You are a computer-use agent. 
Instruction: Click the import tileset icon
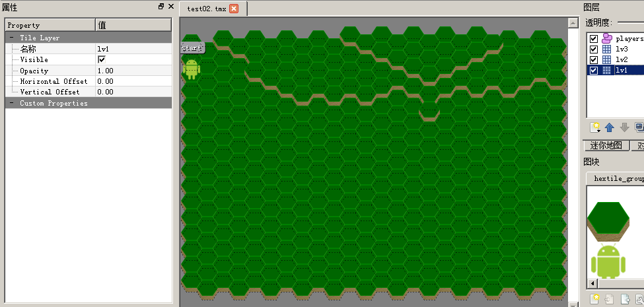[610, 299]
